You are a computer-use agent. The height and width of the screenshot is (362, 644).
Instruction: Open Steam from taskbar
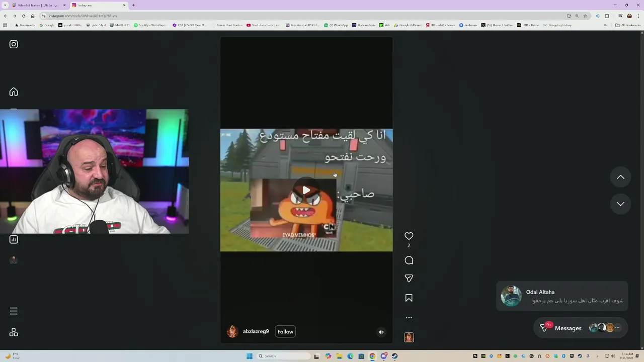click(394, 356)
